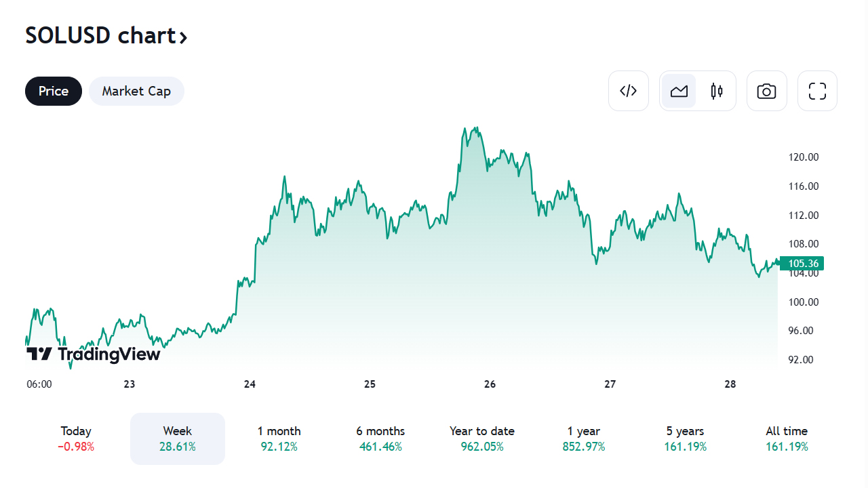Click the 105.36 current price label

point(802,264)
